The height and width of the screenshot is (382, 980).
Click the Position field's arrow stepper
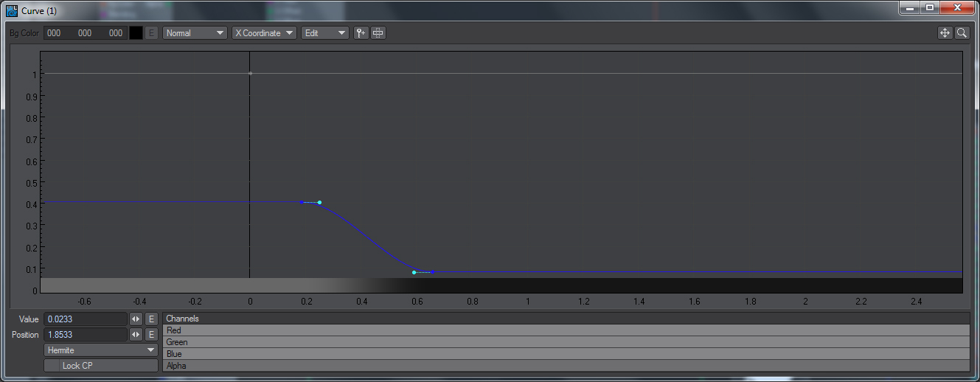[136, 335]
